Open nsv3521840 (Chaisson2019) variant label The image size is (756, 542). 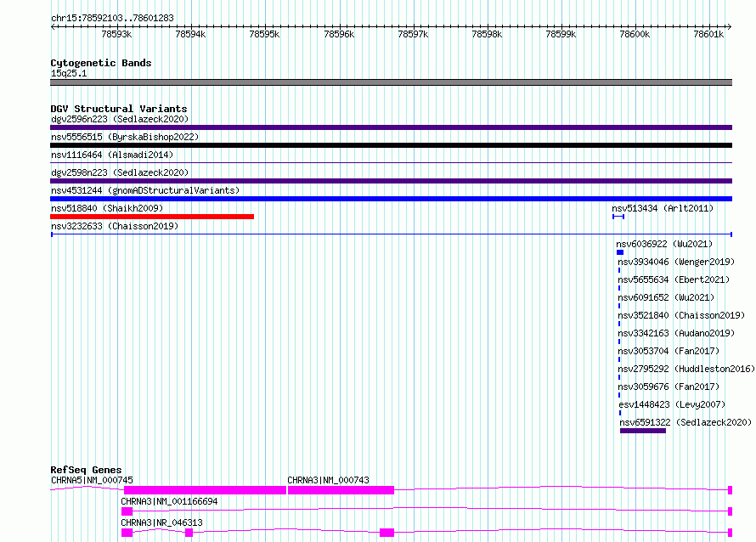(681, 315)
